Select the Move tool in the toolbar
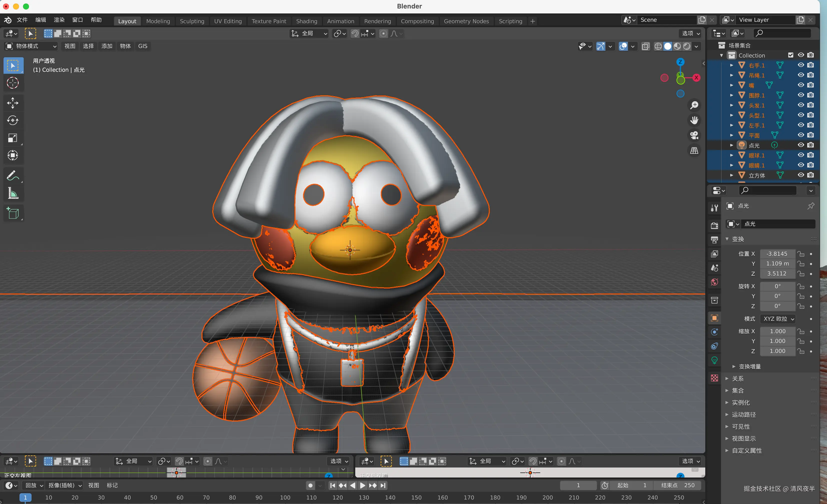Viewport: 827px width, 504px height. [x=13, y=103]
